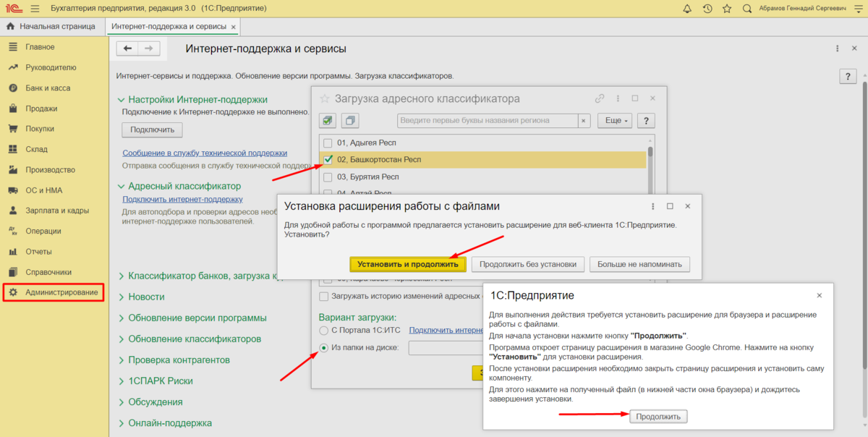Check the 01, Адыгея Респ checkbox
Image resolution: width=868 pixels, height=437 pixels.
click(x=328, y=143)
